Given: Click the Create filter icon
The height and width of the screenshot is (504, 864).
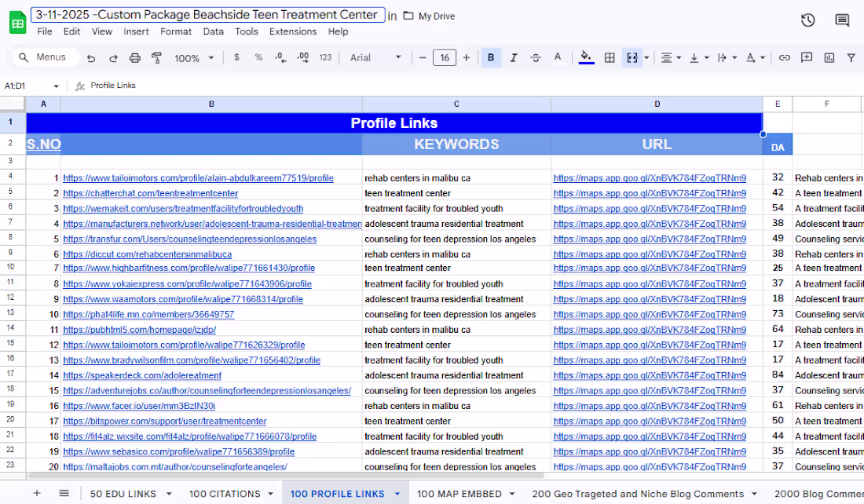Looking at the screenshot, I should (851, 57).
